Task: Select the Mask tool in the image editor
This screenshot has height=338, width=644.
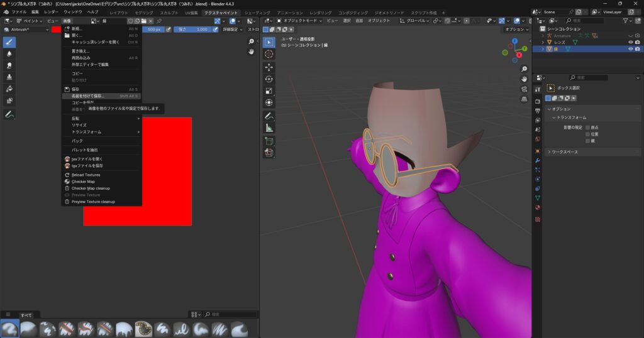Action: pyautogui.click(x=9, y=101)
